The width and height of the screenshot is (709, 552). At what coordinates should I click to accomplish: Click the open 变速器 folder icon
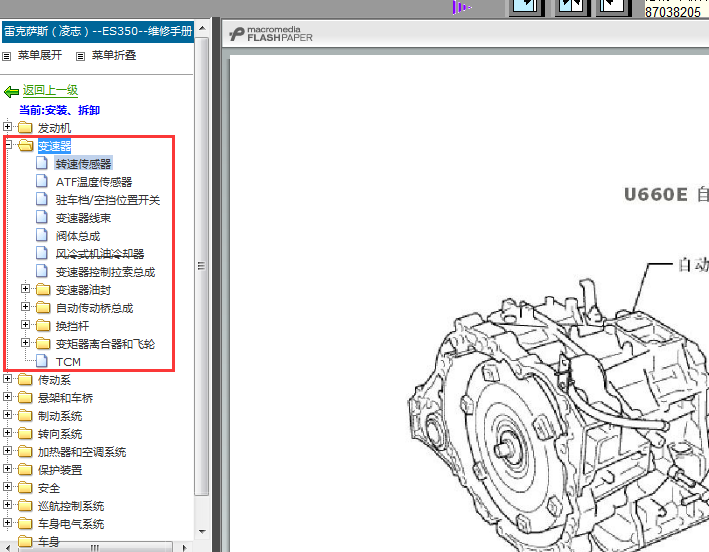click(25, 146)
